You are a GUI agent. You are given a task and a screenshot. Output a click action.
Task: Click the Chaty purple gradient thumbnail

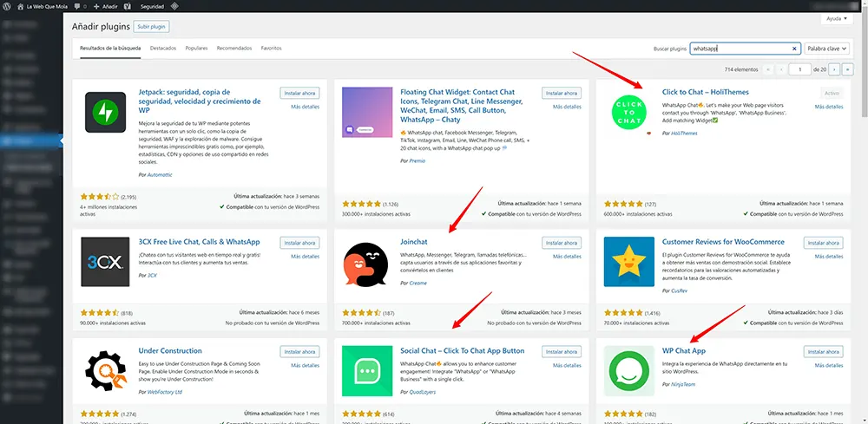point(367,112)
